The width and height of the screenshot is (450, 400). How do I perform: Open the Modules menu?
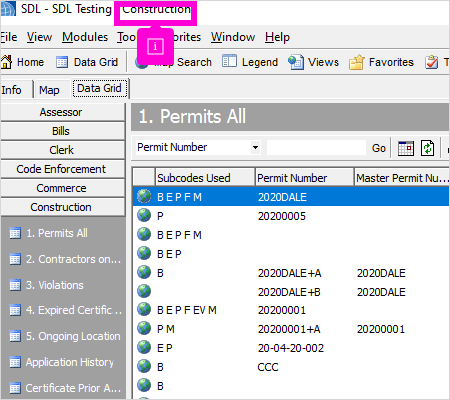[x=85, y=37]
